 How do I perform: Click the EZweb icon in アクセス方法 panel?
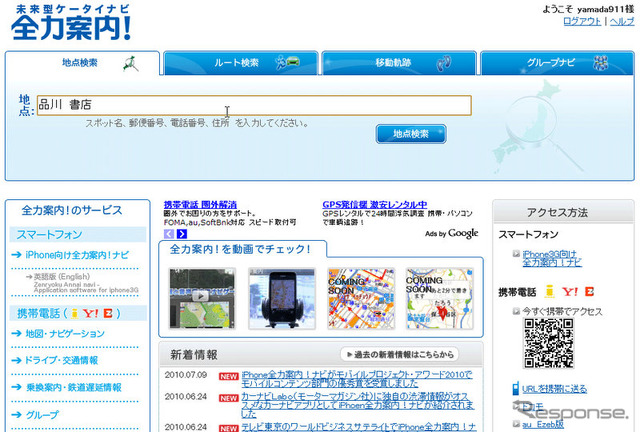coord(589,292)
